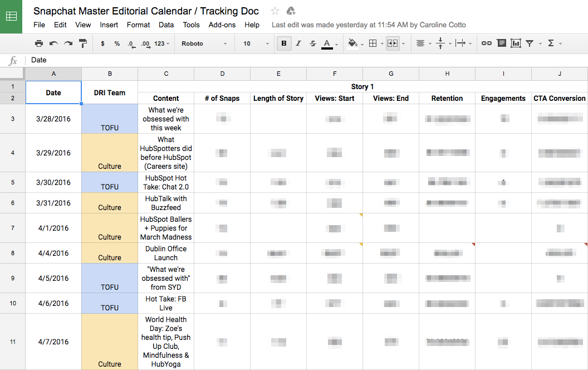
Task: Open the Add-ons menu
Action: (x=222, y=25)
